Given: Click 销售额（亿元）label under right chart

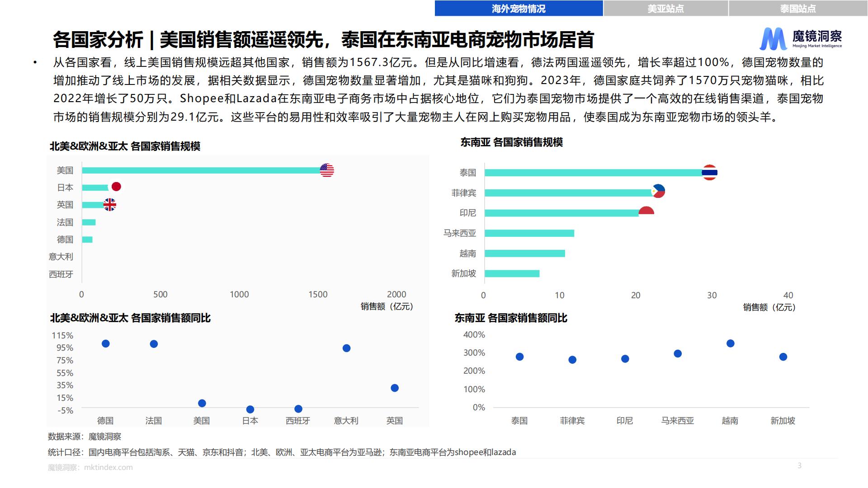Looking at the screenshot, I should point(769,307).
